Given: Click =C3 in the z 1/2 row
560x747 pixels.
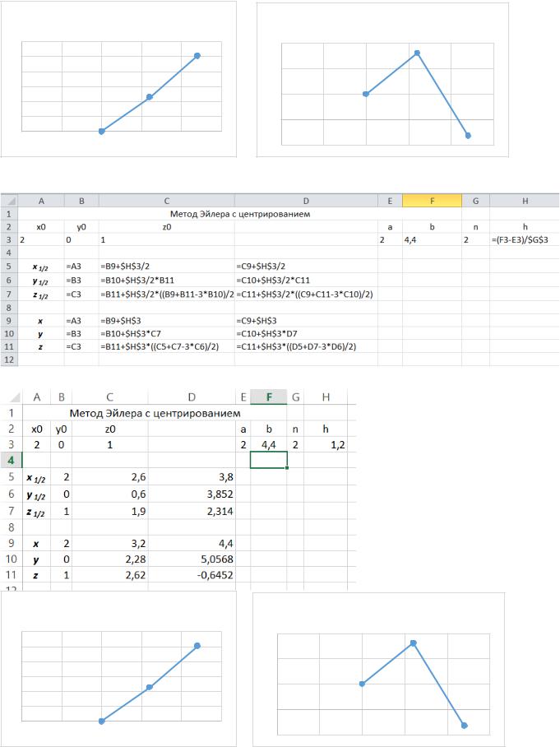Looking at the screenshot, I should pos(81,295).
